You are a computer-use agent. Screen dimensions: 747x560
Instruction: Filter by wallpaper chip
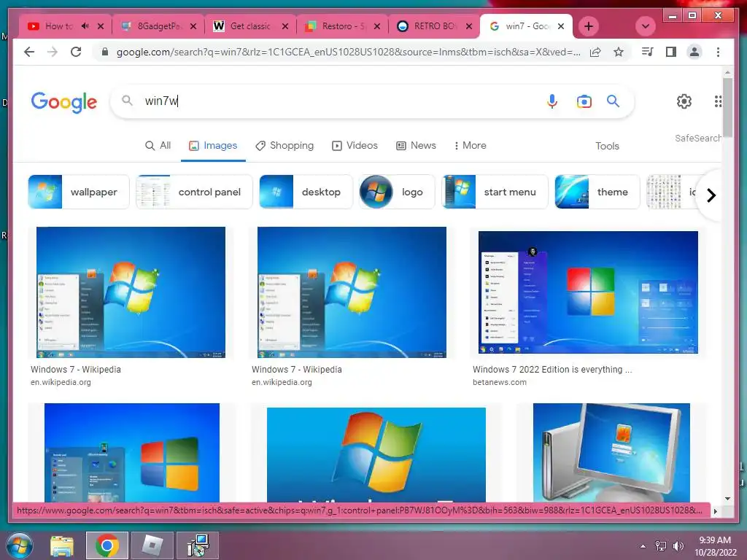coord(79,192)
